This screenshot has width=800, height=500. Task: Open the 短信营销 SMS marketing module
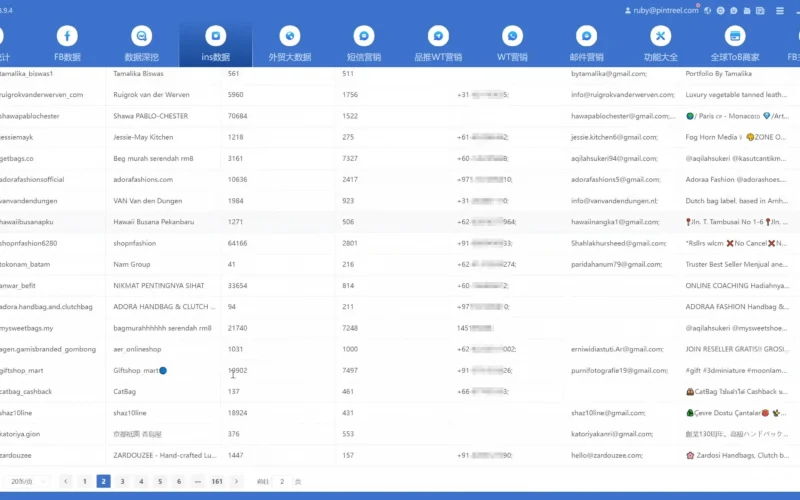pos(363,44)
